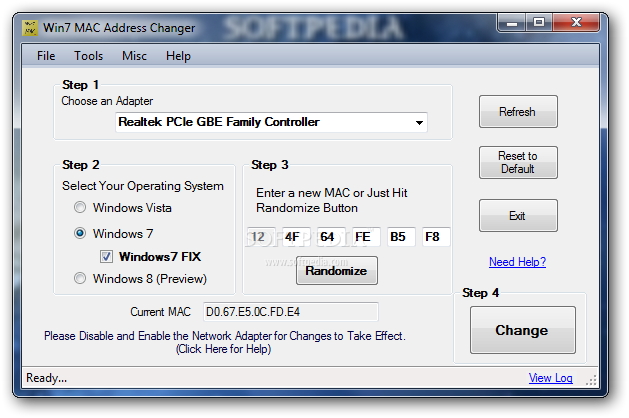
Task: Minimize the MAC Address Changer window
Action: point(511,22)
